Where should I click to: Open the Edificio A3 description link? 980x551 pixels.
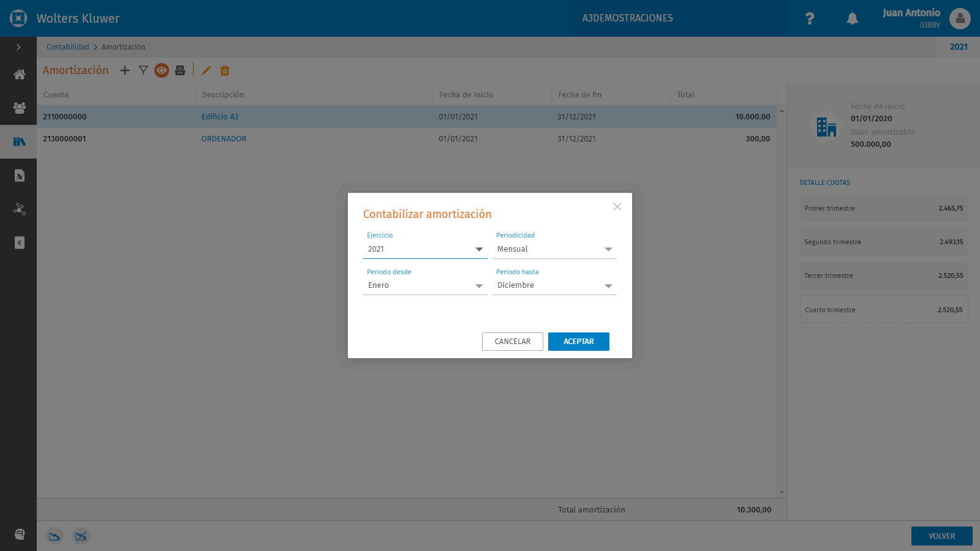point(220,117)
